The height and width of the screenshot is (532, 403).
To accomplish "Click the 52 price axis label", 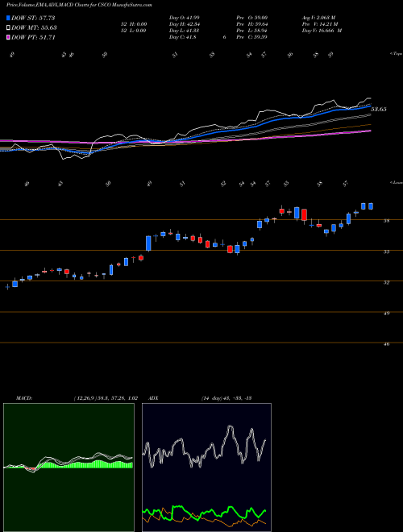I will click(x=386, y=282).
